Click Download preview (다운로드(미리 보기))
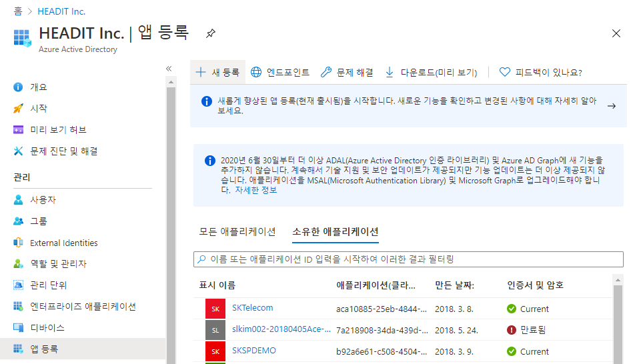639x364 pixels. click(x=431, y=73)
